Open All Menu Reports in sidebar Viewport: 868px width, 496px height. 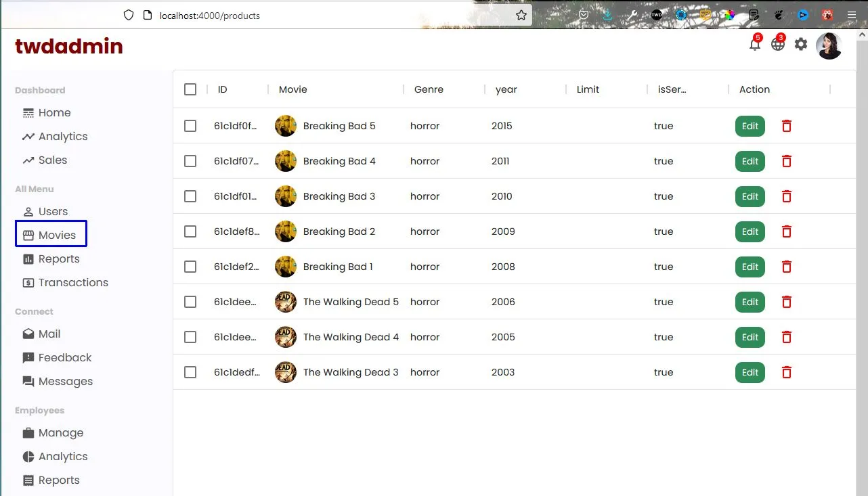point(51,259)
